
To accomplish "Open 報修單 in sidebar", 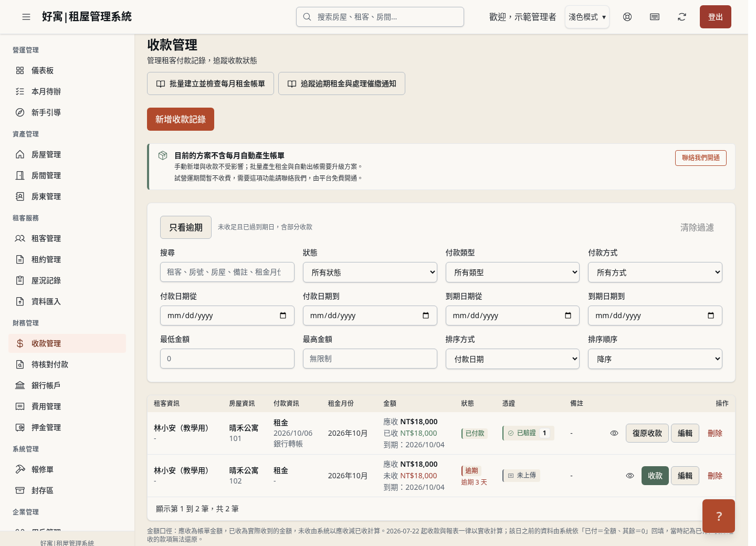I will pos(67,469).
